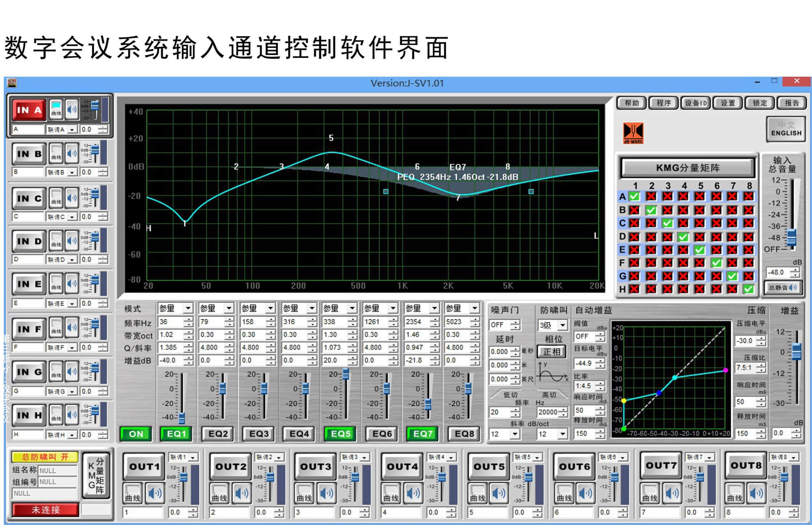This screenshot has width=812, height=525.
Task: Open EQ1 模式 参量 mode dropdown
Action: coord(188,308)
